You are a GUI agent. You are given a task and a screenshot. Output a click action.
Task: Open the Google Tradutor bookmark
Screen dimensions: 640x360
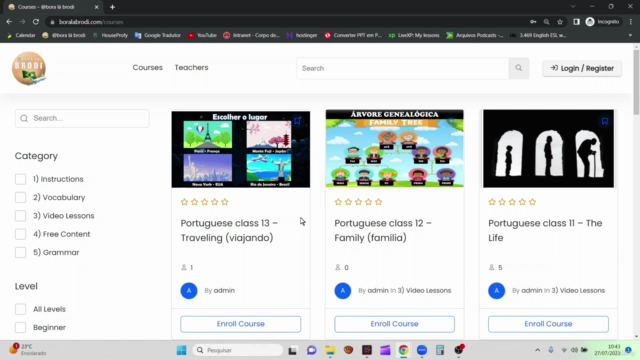[158, 35]
